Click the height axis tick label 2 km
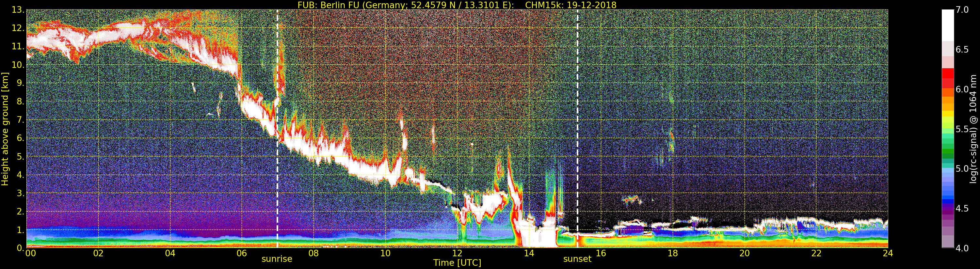 point(20,211)
